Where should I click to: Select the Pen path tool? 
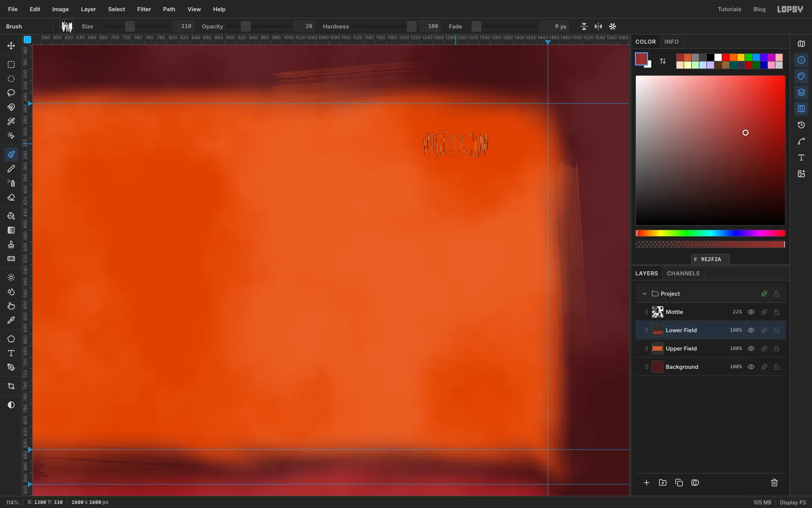(x=11, y=367)
